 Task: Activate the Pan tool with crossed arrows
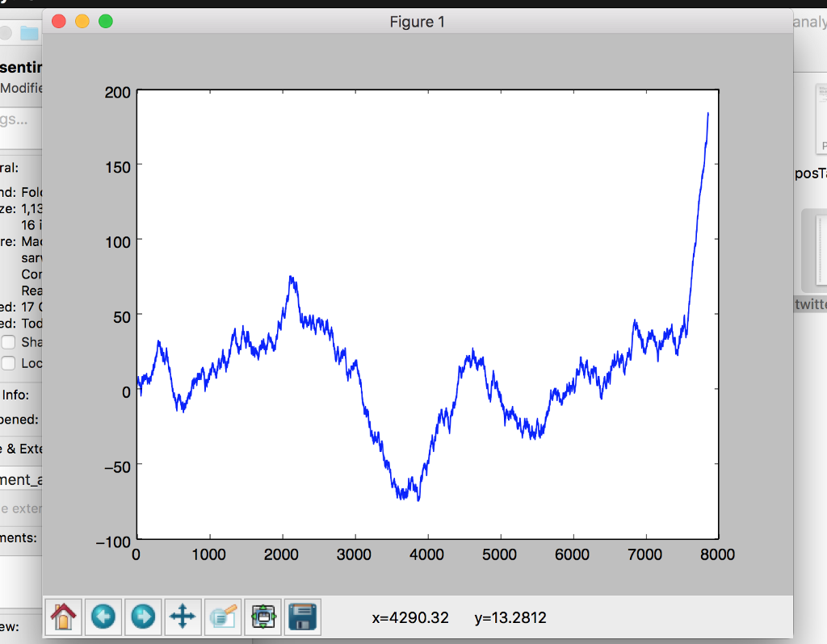pos(183,617)
